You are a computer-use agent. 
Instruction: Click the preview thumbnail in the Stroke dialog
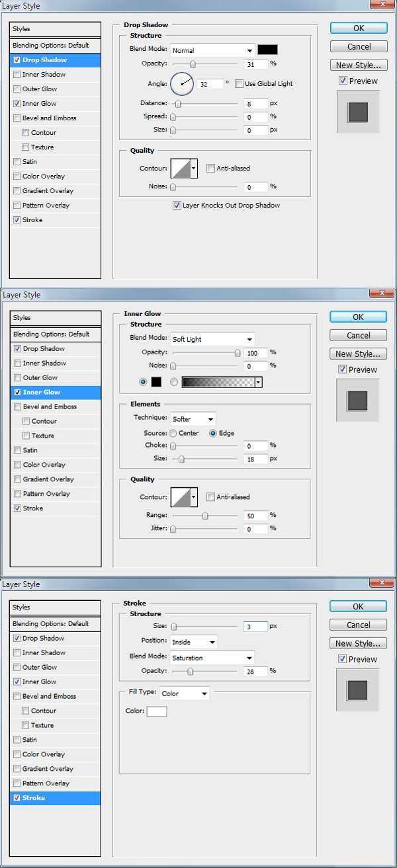point(357,690)
